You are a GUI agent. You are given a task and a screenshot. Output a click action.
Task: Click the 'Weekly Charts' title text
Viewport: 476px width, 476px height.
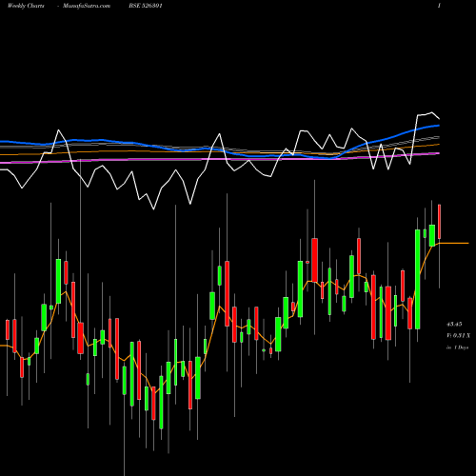26,6
